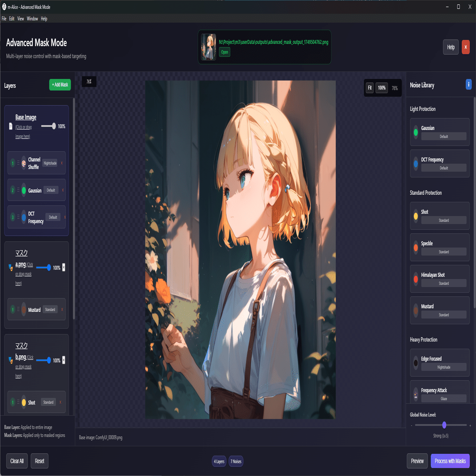
Task: Click the Channel Shuffle drag handle
Action: coord(18,163)
